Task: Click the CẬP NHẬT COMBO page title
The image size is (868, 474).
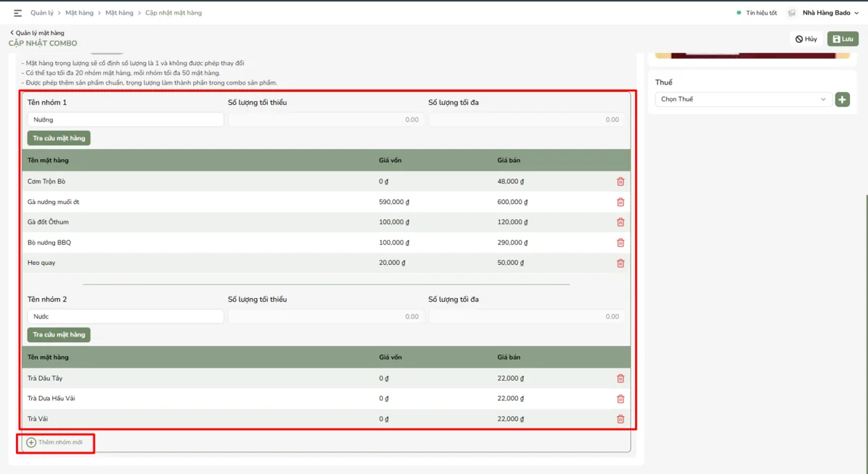Action: tap(43, 43)
